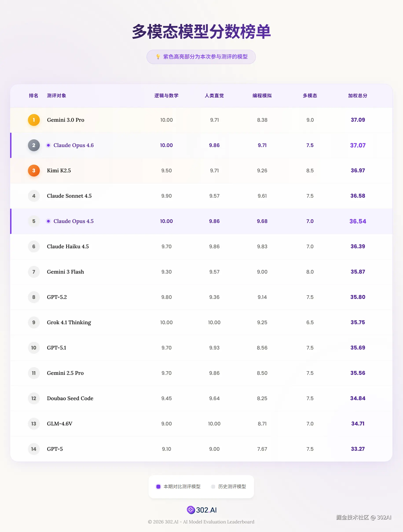
Task: Click the orange rank 3 medal badge
Action: click(34, 171)
